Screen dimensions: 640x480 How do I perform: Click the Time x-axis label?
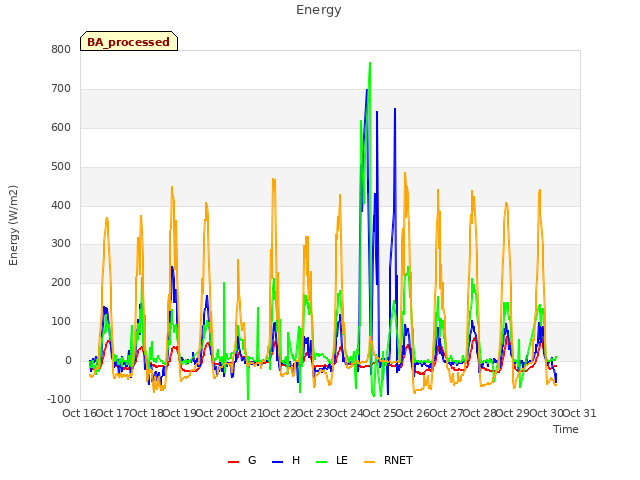point(565,429)
